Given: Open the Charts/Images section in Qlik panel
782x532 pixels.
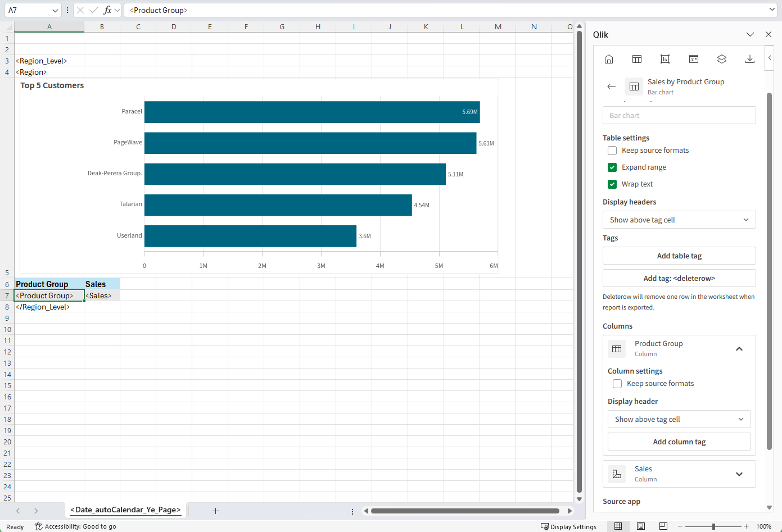Looking at the screenshot, I should click(665, 58).
